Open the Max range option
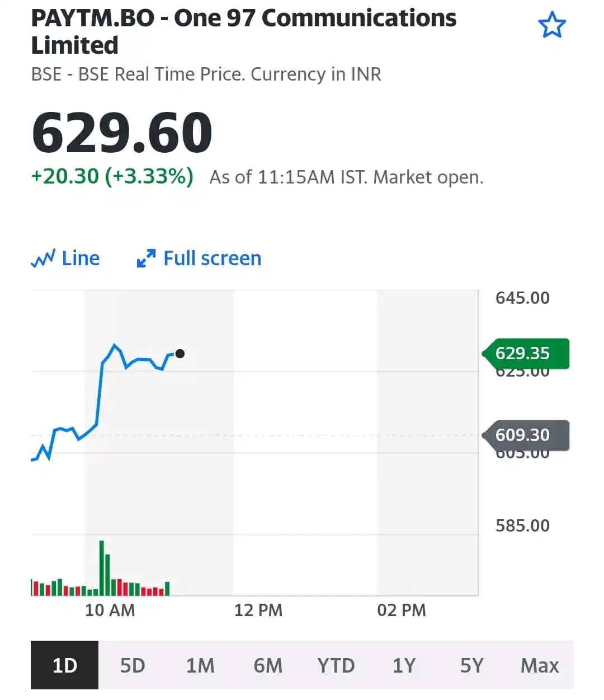Viewport: 604px width, 700px height. [540, 665]
